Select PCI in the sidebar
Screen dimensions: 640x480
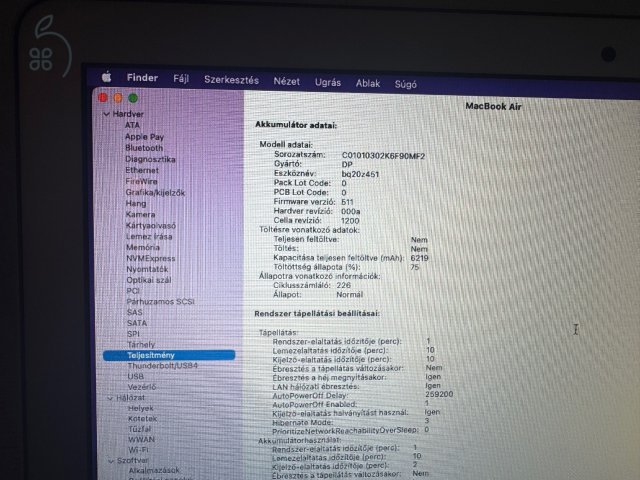[133, 291]
